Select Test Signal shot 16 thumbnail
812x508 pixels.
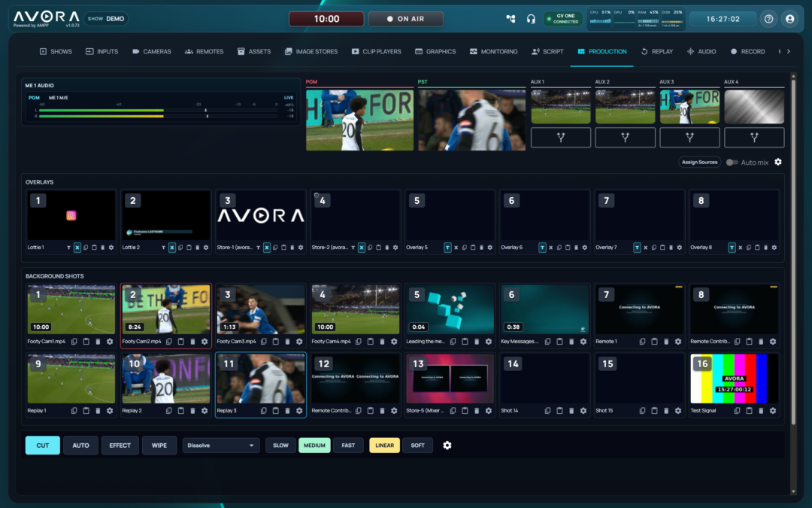click(735, 379)
